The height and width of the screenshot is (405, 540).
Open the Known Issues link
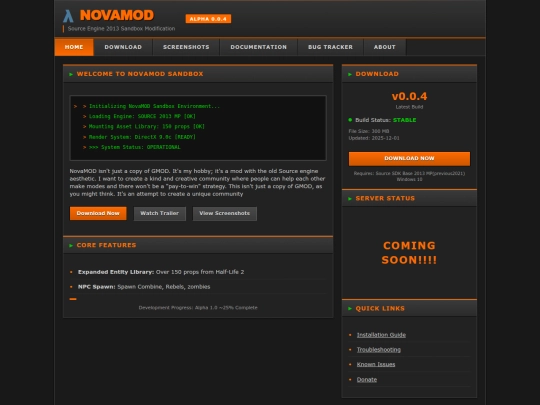[376, 364]
